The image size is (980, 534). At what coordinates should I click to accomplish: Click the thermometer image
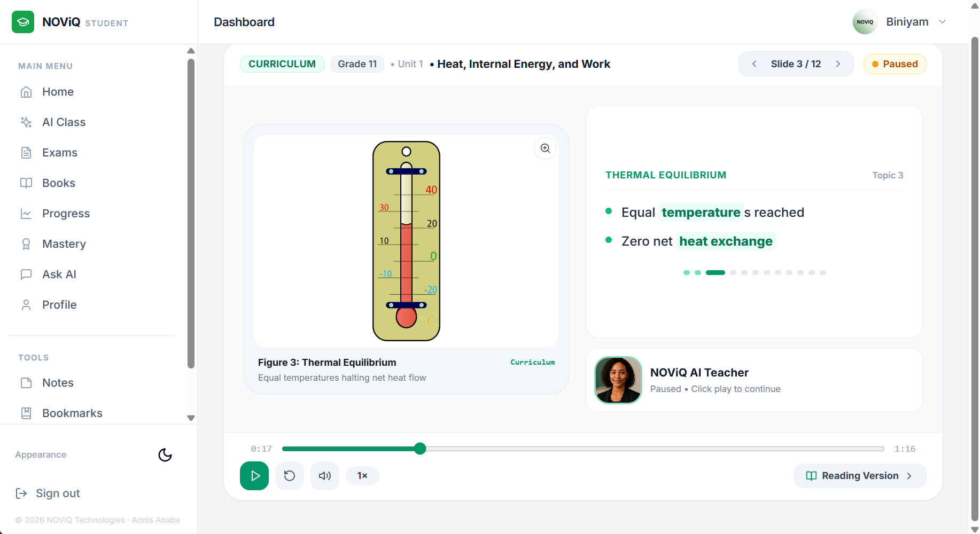click(x=406, y=241)
